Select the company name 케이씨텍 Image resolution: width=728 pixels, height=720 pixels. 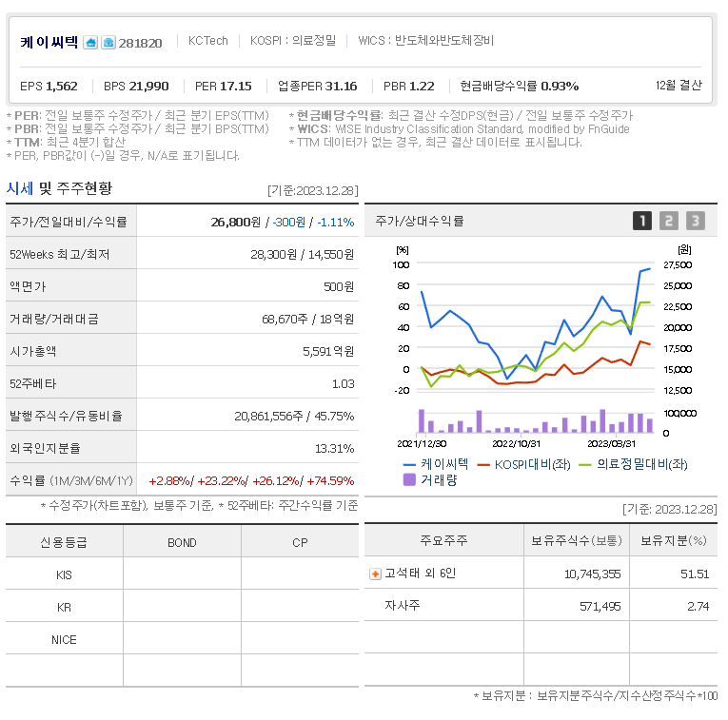click(49, 42)
